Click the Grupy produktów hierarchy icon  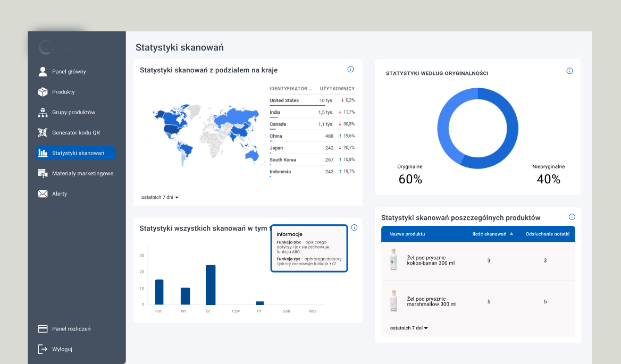(43, 112)
